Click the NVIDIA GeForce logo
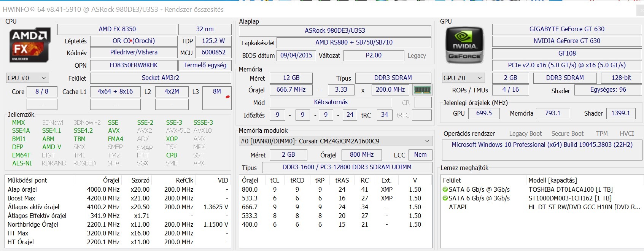Screen dimensions: 644x251 point(464,46)
